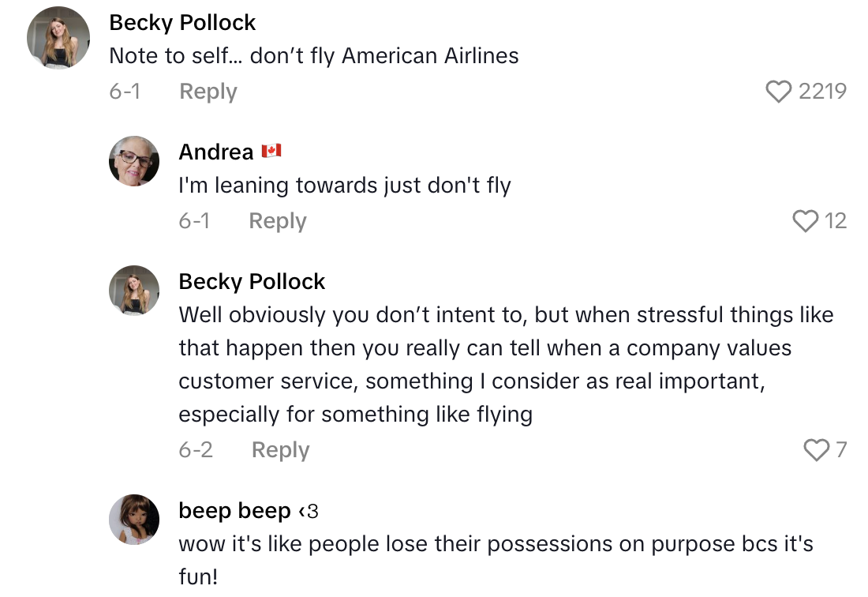Like Becky Pollock's American Airlines comment
Viewport: 868px width, 597px height.
tap(779, 92)
